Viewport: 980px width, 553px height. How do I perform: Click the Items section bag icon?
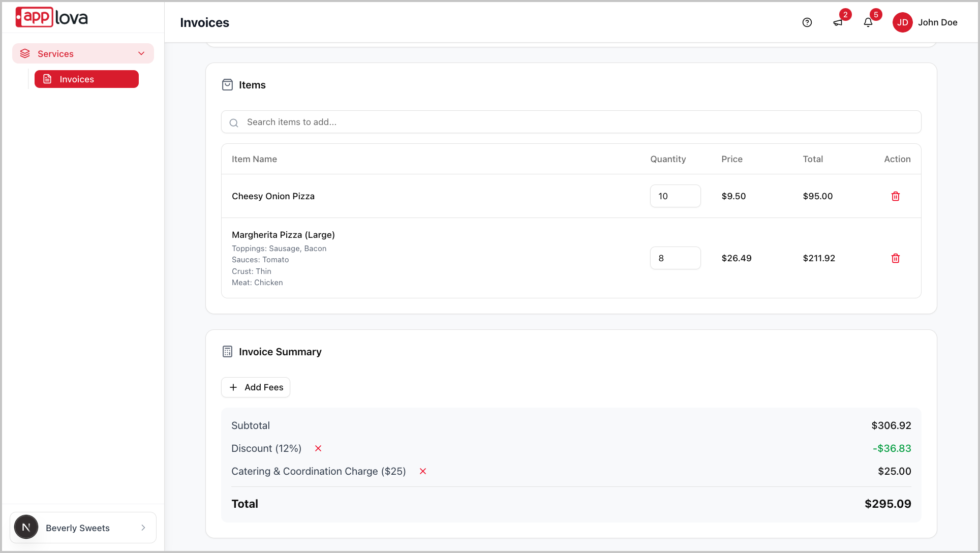[228, 85]
